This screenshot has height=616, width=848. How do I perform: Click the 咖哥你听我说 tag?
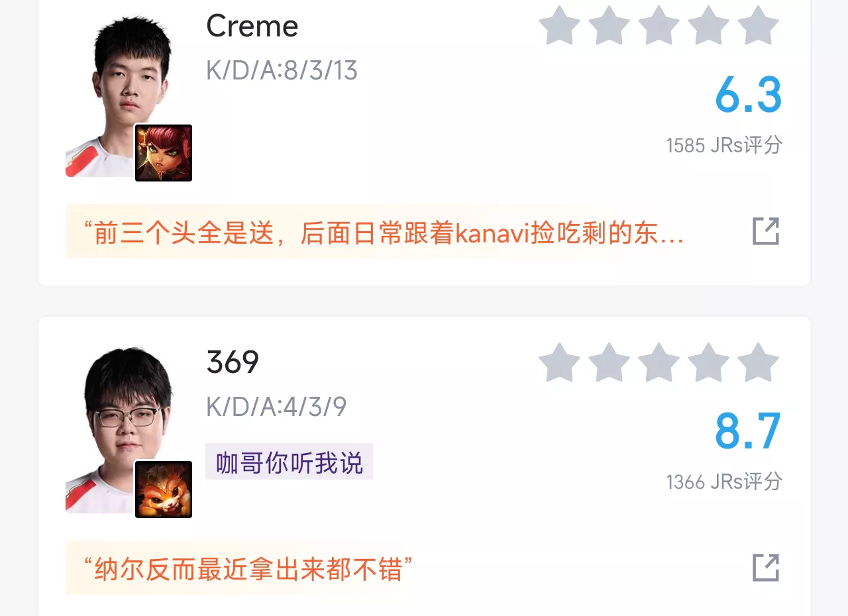[290, 462]
